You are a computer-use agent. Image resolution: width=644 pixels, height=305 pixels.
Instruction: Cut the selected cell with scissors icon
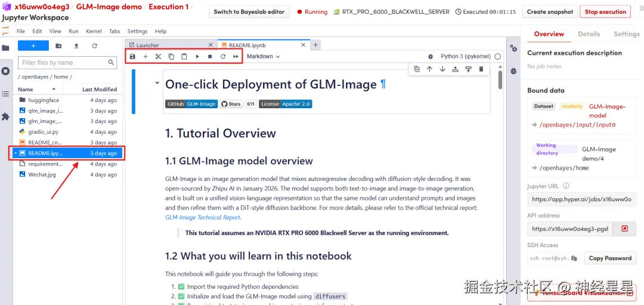pos(158,56)
